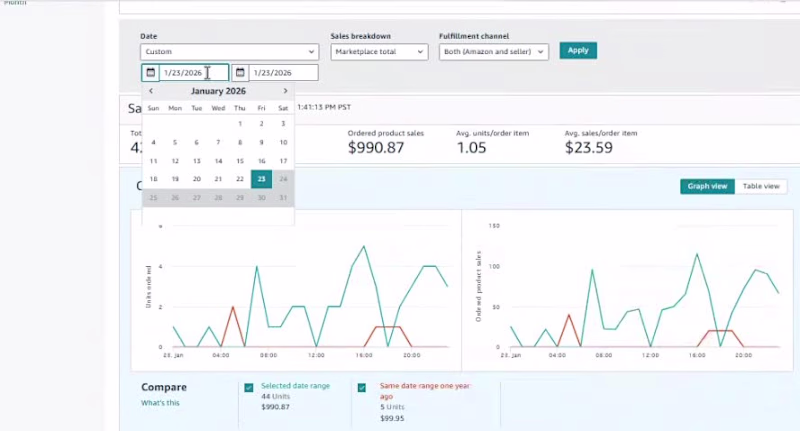Viewport: 800px width, 431px height.
Task: Click the Selected date range label
Action: pyautogui.click(x=295, y=386)
